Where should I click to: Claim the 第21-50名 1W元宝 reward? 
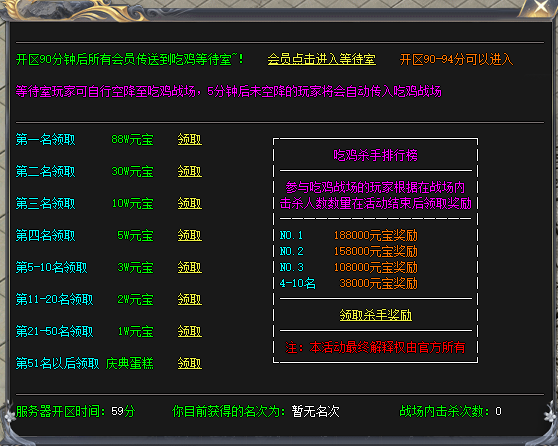190,332
